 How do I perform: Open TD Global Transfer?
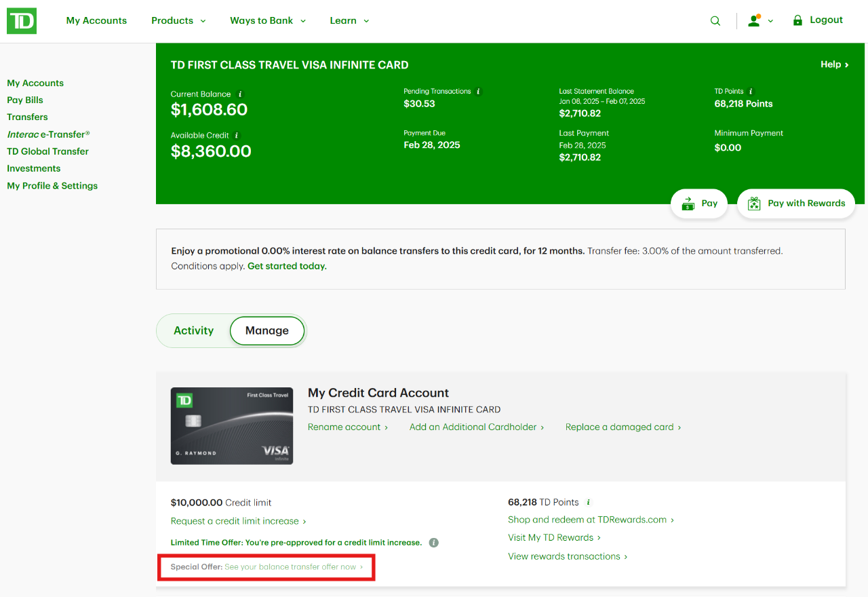(47, 152)
